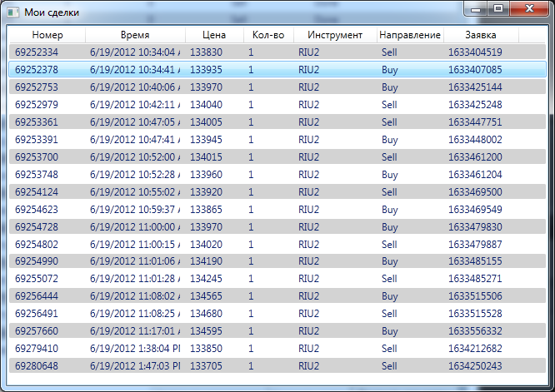The image size is (555, 392).
Task: Select trade number 69253700
Action: (x=37, y=157)
